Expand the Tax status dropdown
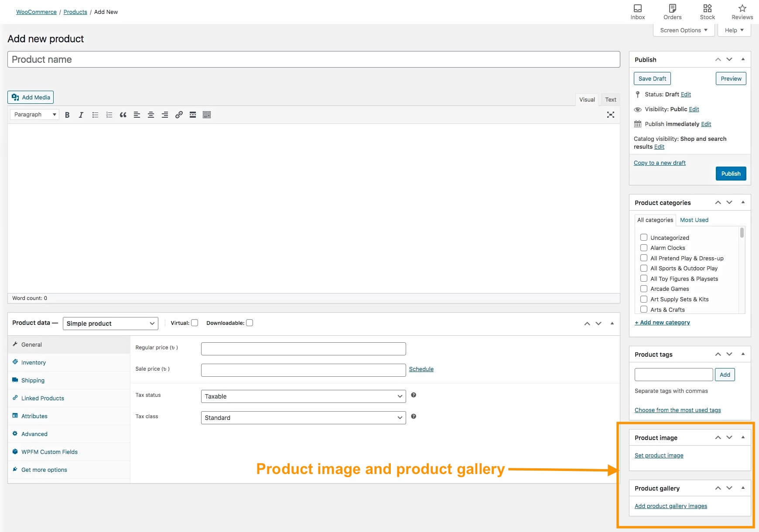Viewport: 759px width, 532px height. pos(303,396)
